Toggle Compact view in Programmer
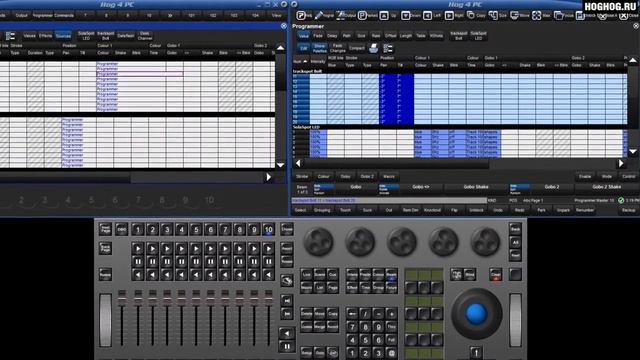 (x=356, y=48)
